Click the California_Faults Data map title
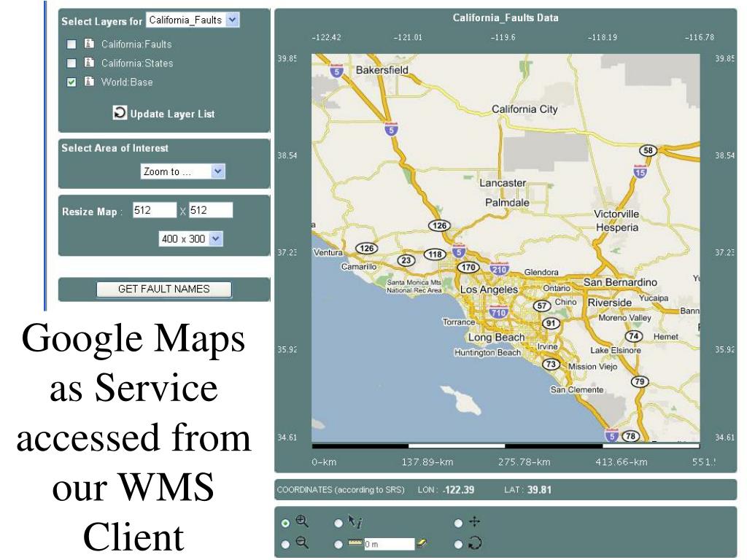Image resolution: width=747 pixels, height=560 pixels. click(506, 18)
